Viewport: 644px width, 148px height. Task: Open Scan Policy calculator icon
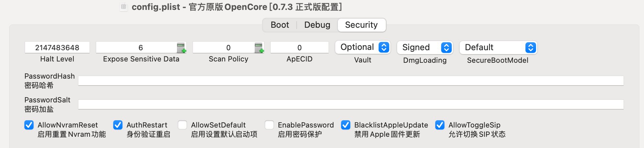point(259,48)
